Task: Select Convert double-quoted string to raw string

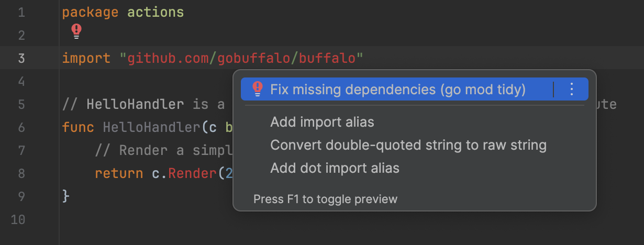Action: coord(408,145)
